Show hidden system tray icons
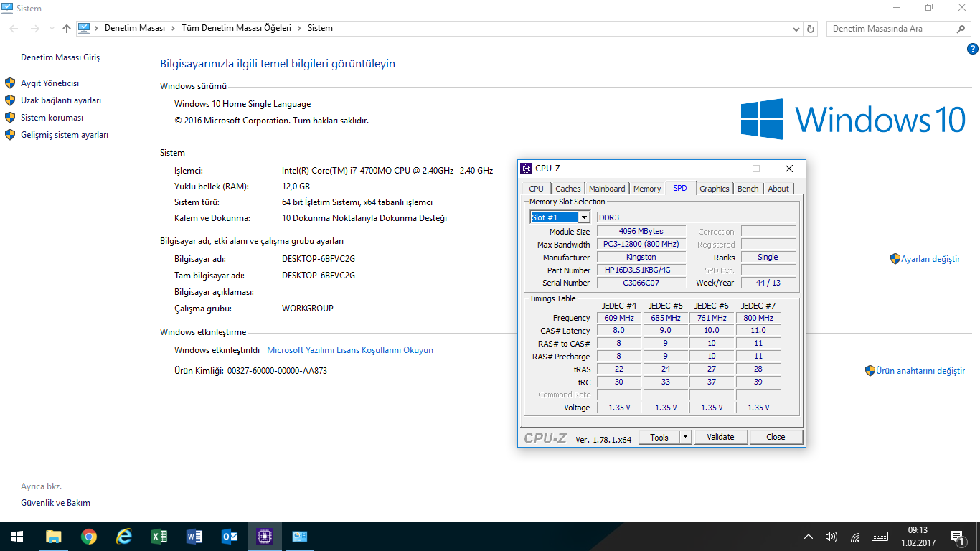 point(809,537)
